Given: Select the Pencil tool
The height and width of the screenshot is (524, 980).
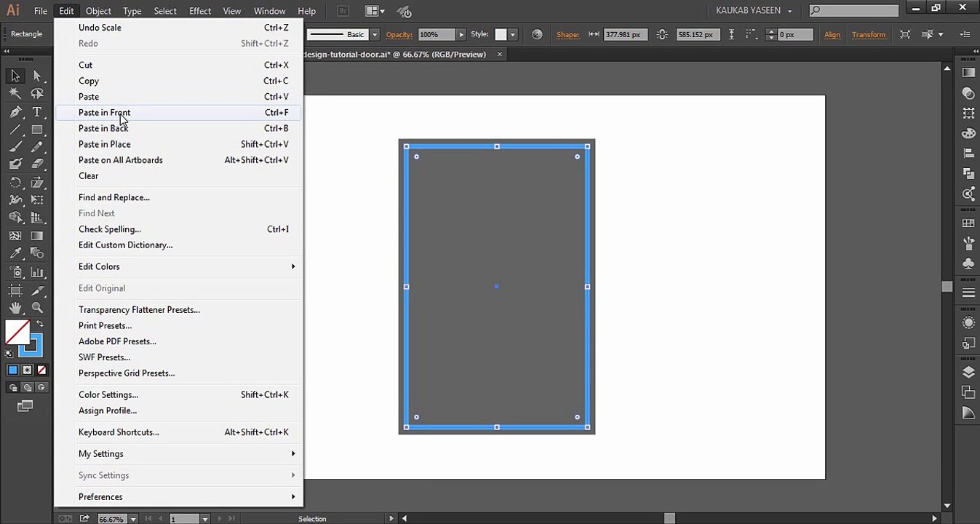Looking at the screenshot, I should point(37,147).
